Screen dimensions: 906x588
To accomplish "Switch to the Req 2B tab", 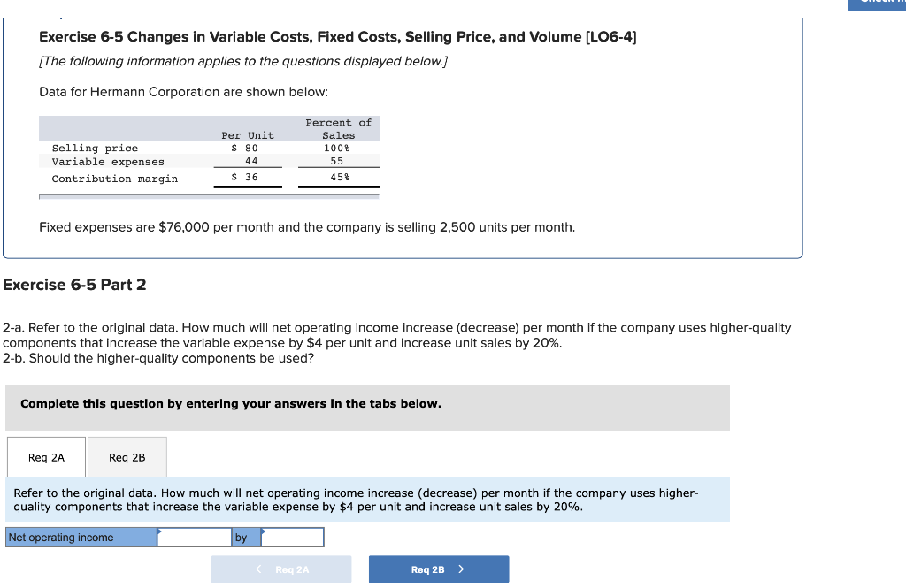I will click(x=127, y=457).
